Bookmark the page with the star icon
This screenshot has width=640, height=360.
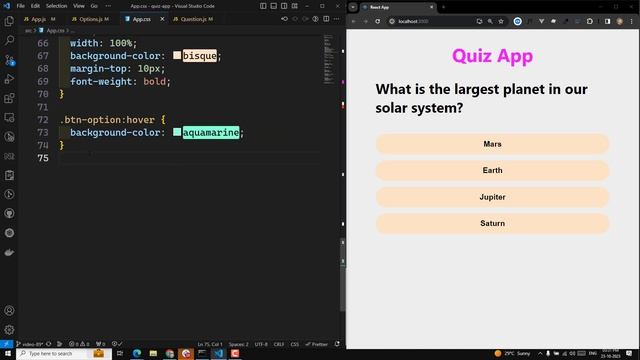[501, 21]
